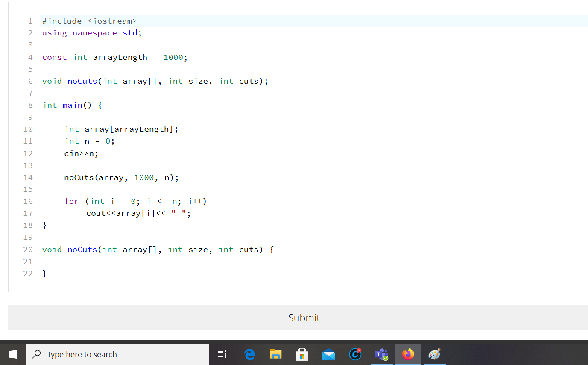Open File Explorer from the taskbar

click(x=275, y=354)
